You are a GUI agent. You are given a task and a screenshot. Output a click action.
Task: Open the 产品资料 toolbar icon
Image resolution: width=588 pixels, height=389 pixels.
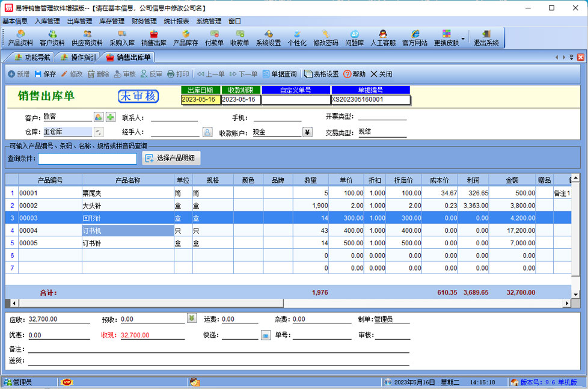20,38
